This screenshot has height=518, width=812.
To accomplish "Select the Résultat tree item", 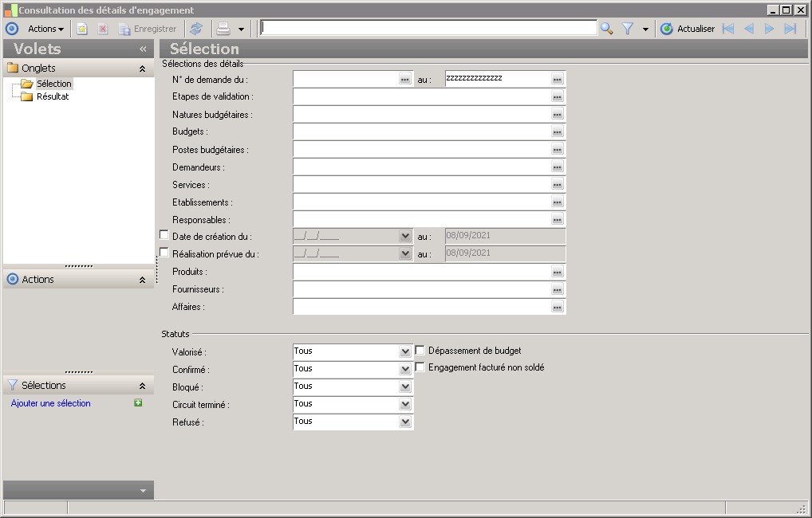I will [53, 96].
